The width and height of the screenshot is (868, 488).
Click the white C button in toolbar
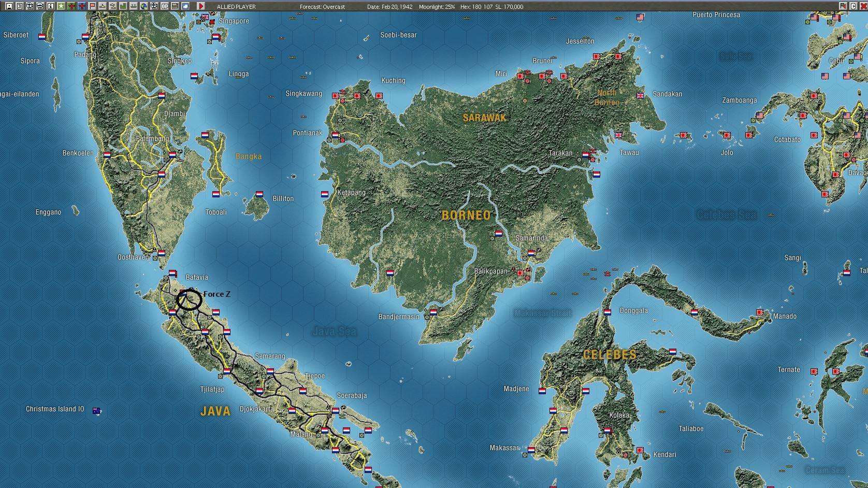coord(853,6)
